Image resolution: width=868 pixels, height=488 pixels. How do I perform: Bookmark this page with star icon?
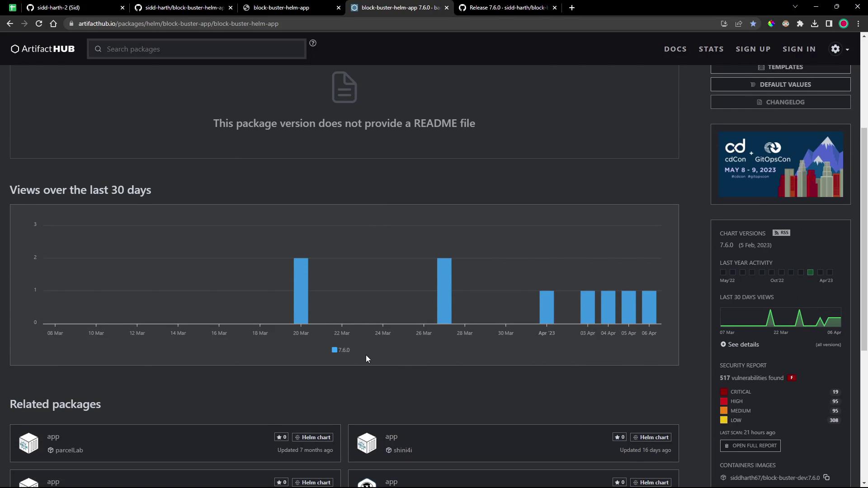click(753, 23)
